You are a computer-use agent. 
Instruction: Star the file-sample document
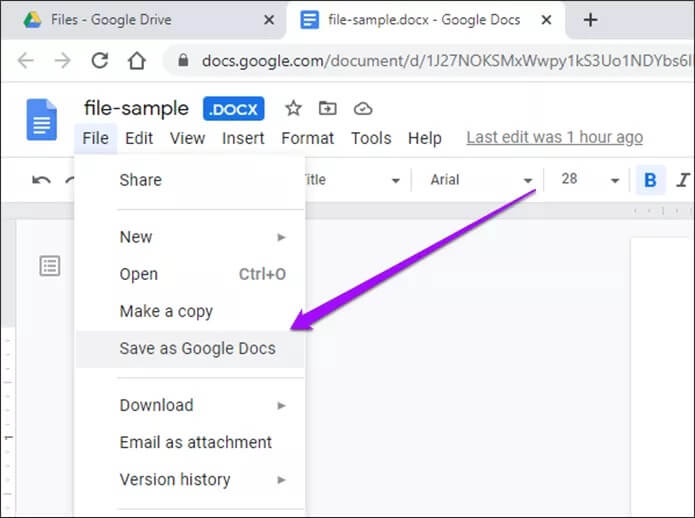(x=293, y=108)
